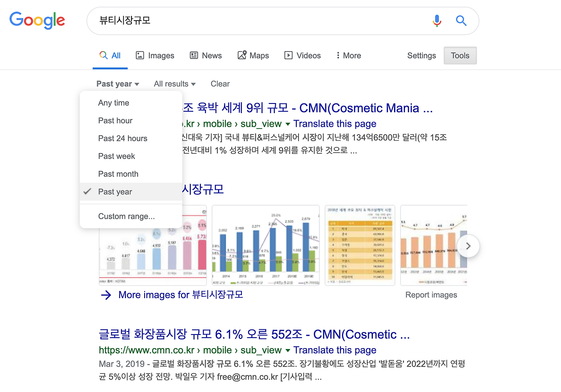The image size is (561, 392).
Task: Run search with magnifier icon
Action: pyautogui.click(x=461, y=21)
